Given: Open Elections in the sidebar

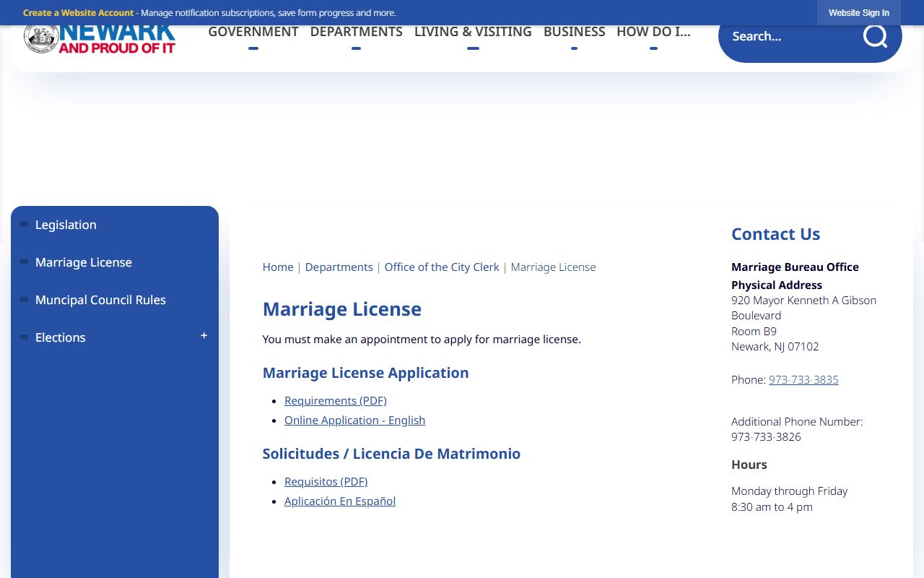Looking at the screenshot, I should point(61,337).
